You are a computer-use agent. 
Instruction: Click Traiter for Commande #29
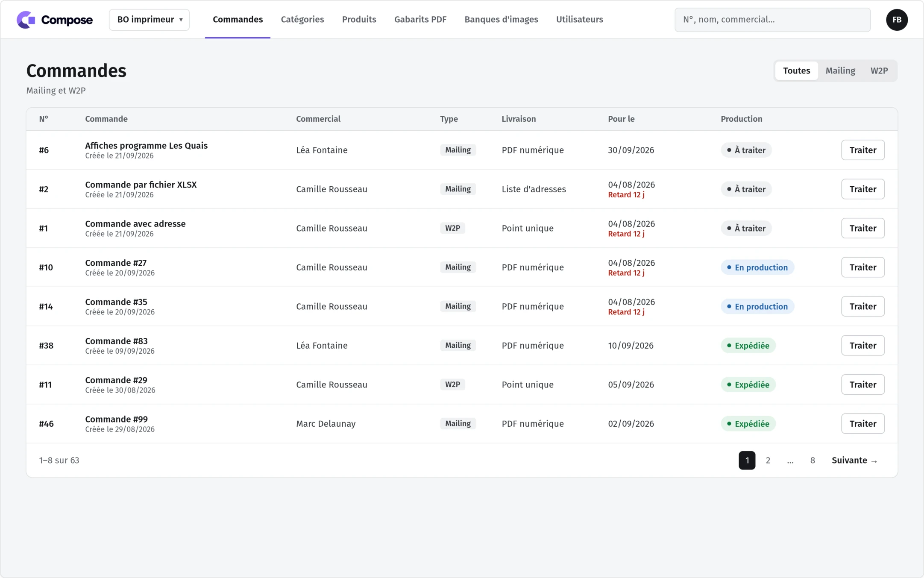(862, 384)
